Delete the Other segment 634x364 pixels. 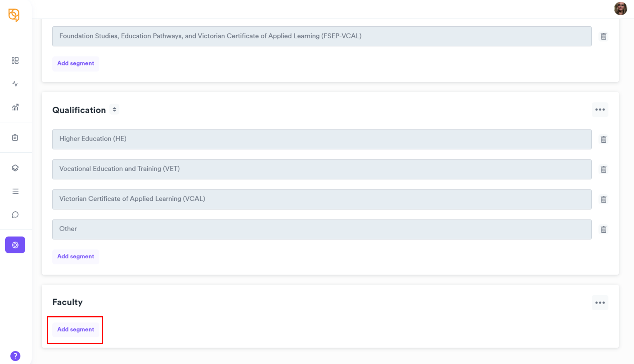pos(603,230)
